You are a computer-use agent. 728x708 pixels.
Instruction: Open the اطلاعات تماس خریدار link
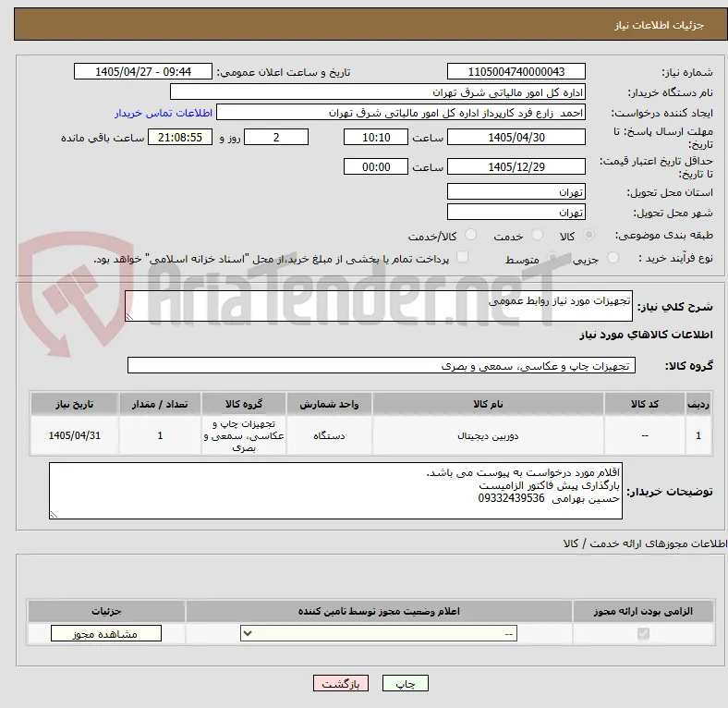(x=164, y=114)
